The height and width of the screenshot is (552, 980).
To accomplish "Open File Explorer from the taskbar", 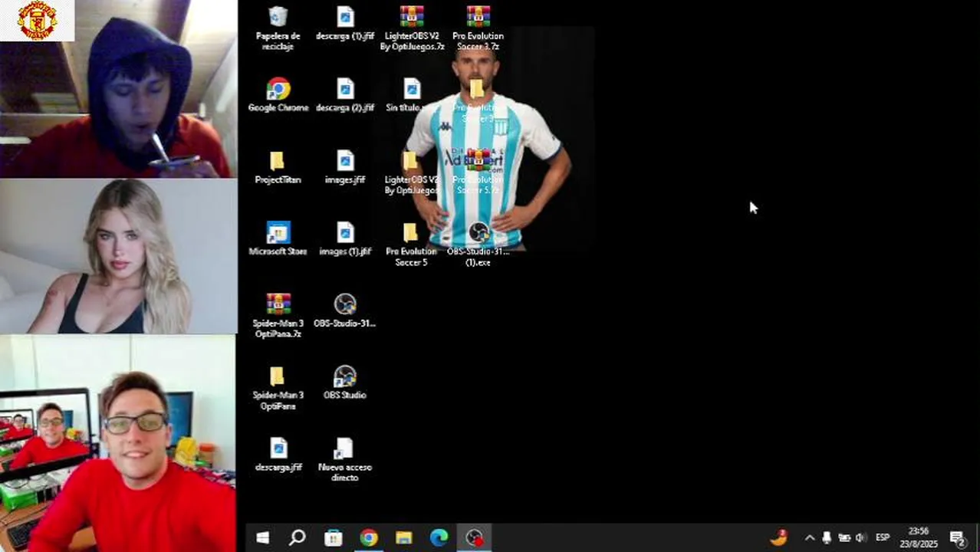I will (x=404, y=538).
